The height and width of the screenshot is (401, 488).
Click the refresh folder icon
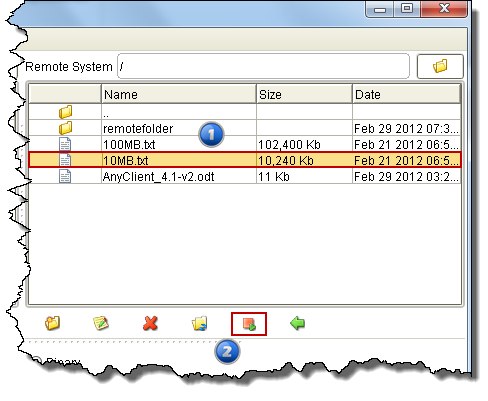[199, 323]
